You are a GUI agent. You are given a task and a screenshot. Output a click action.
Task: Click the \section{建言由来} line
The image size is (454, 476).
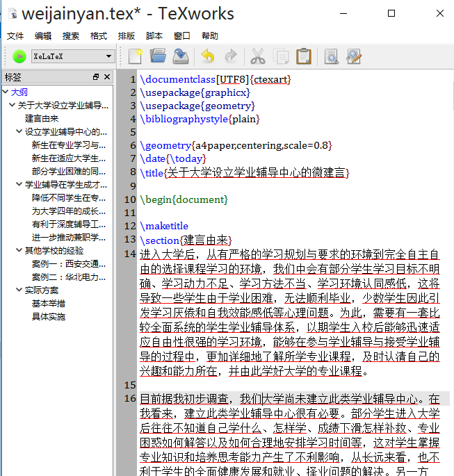(186, 240)
